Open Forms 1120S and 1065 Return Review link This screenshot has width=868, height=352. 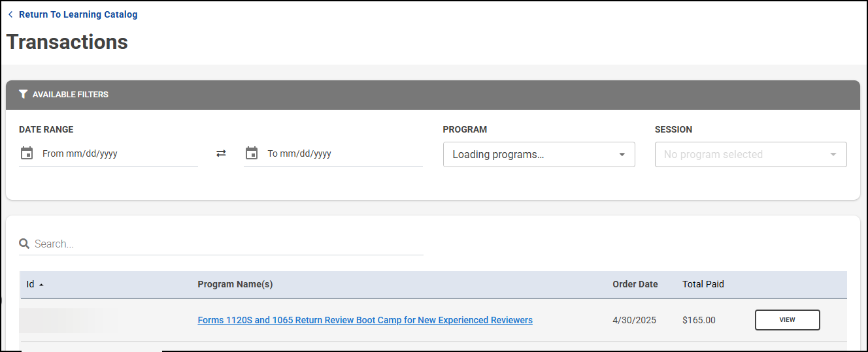tap(365, 320)
